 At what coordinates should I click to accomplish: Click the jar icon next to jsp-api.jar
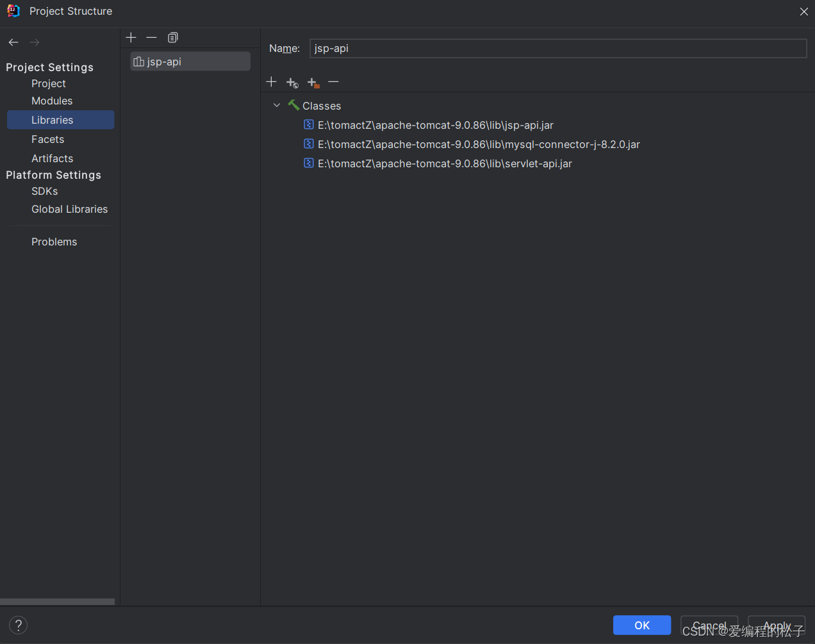point(309,125)
